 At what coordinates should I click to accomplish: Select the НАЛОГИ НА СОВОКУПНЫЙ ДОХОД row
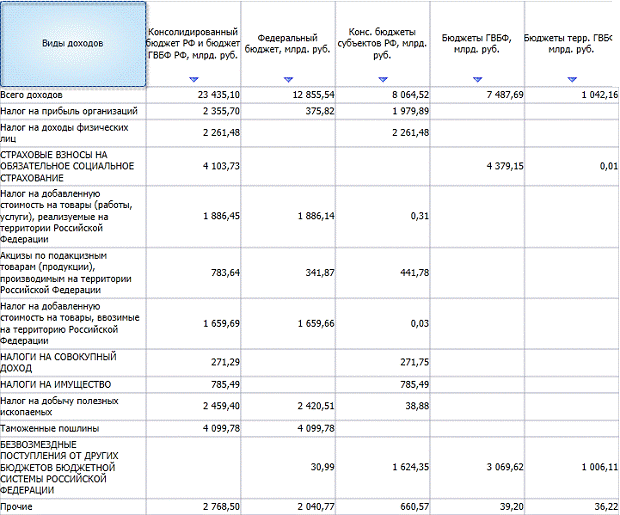[x=58, y=362]
